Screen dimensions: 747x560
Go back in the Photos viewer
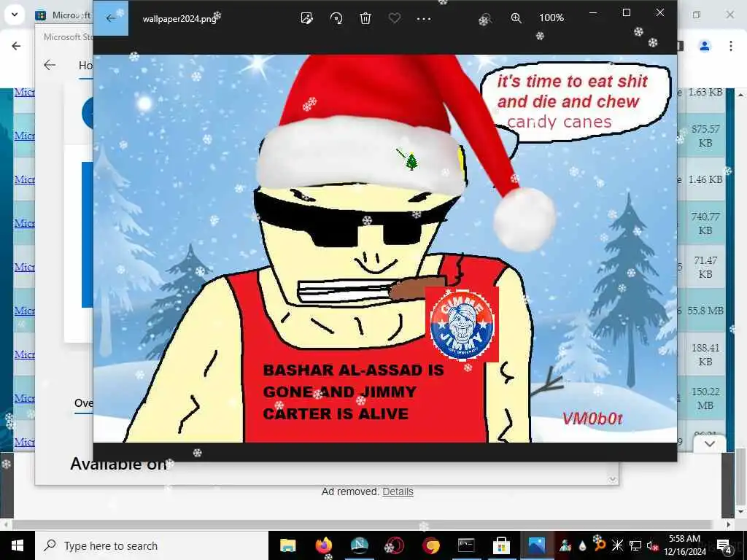pos(111,18)
